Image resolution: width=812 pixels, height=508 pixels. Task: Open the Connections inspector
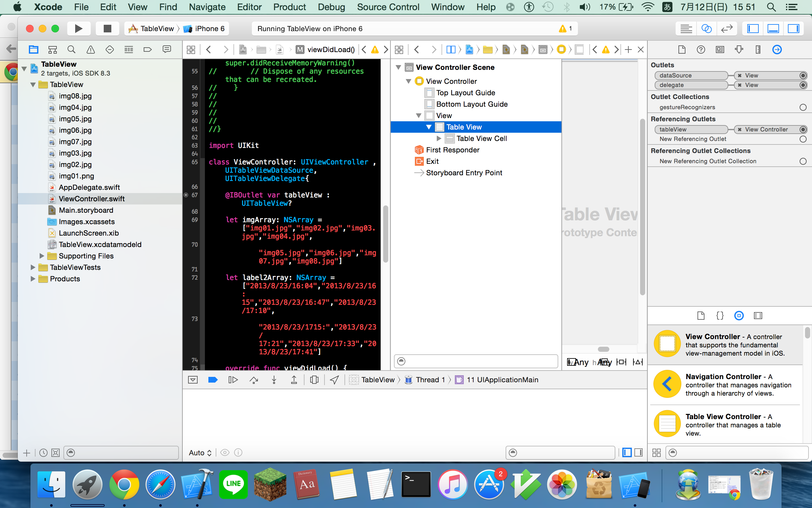point(777,50)
